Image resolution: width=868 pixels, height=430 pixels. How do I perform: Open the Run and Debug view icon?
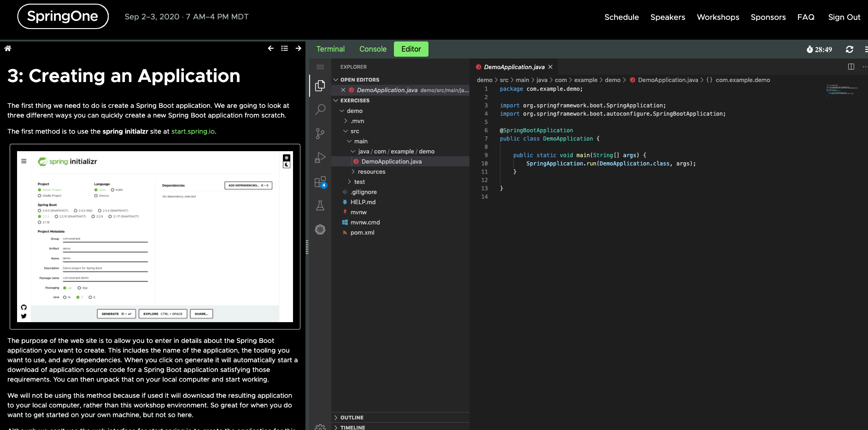[x=320, y=158]
